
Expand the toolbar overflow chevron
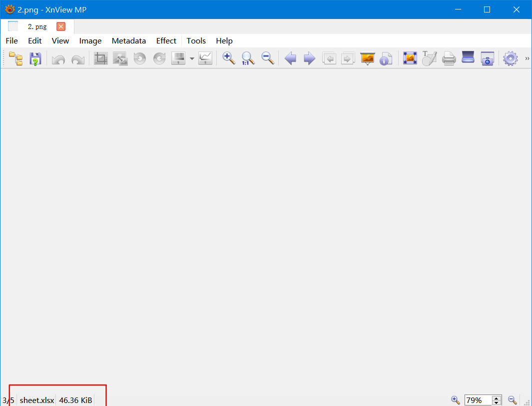(527, 58)
